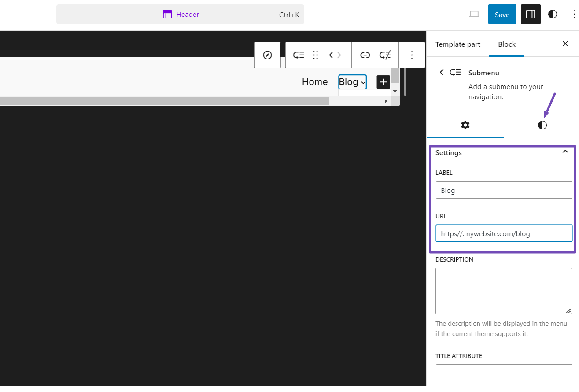This screenshot has height=392, width=579.
Task: Click the link icon in block toolbar
Action: pos(365,55)
